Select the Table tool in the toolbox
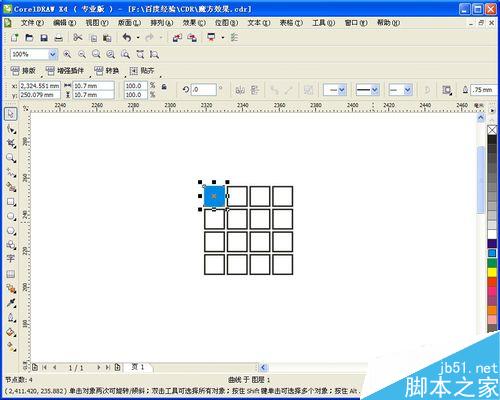Image resolution: width=500 pixels, height=400 pixels. (x=11, y=274)
